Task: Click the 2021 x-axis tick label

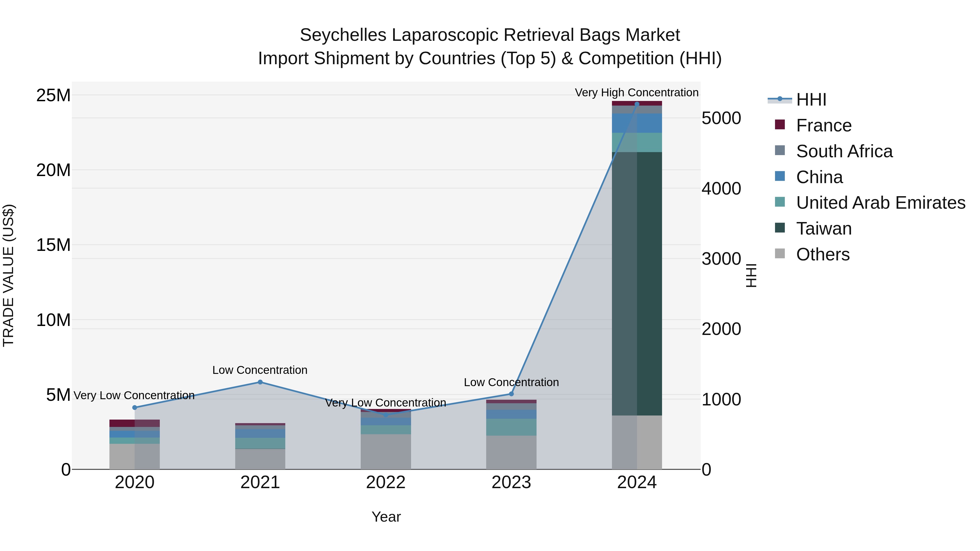Action: (260, 482)
